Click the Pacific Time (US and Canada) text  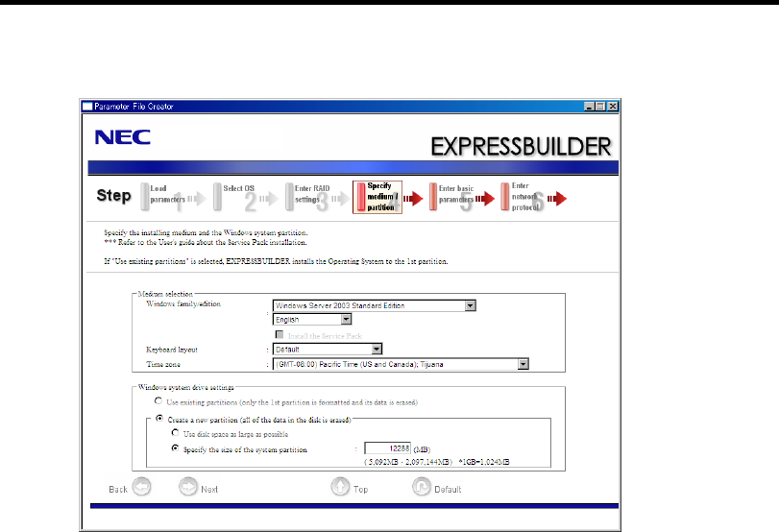coord(381,365)
